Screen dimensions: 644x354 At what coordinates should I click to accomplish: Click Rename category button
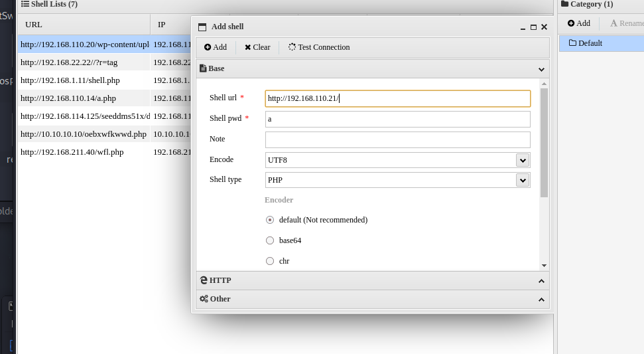tap(625, 23)
